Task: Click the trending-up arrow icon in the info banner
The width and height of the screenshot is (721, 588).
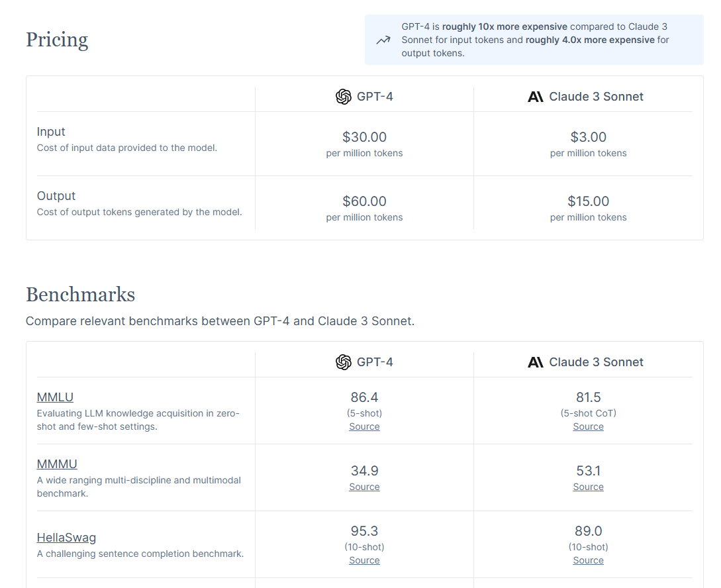Action: pos(383,40)
